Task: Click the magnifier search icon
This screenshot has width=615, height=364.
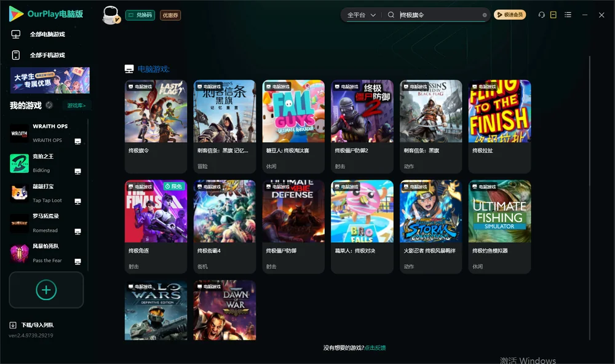Action: 391,15
